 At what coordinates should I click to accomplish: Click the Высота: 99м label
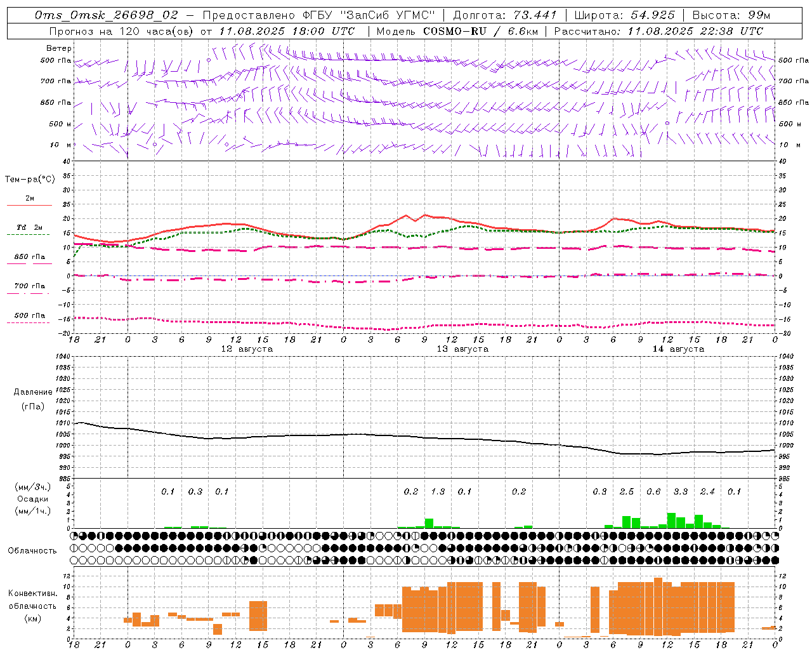pos(731,15)
